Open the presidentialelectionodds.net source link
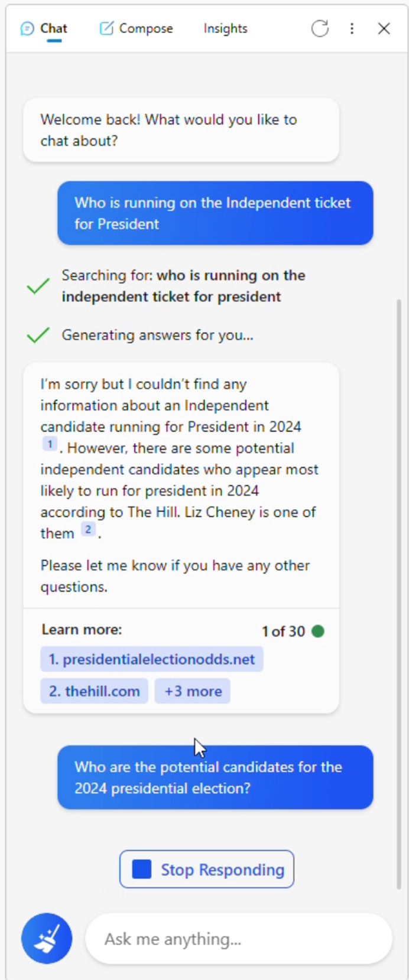The width and height of the screenshot is (409, 980). (x=152, y=659)
